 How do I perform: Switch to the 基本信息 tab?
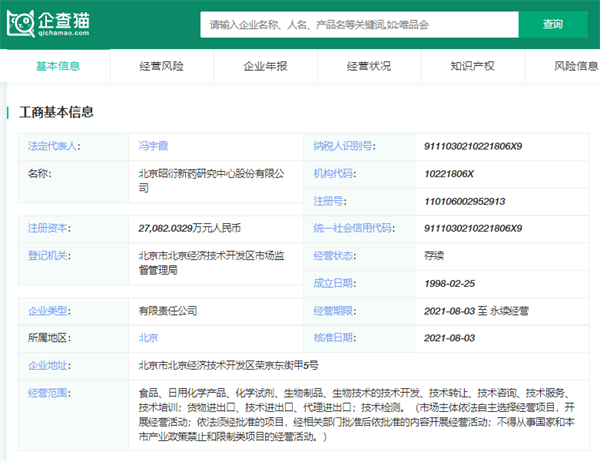[x=58, y=67]
